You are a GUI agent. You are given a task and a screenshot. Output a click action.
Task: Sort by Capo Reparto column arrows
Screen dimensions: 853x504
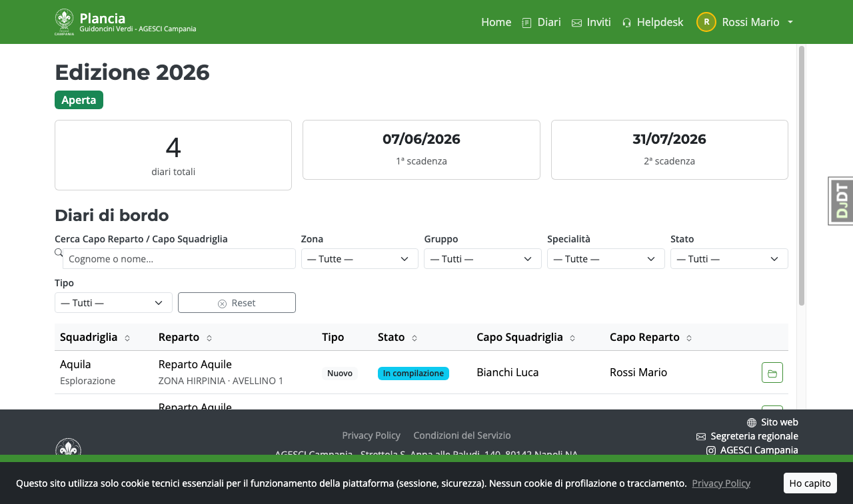coord(689,338)
